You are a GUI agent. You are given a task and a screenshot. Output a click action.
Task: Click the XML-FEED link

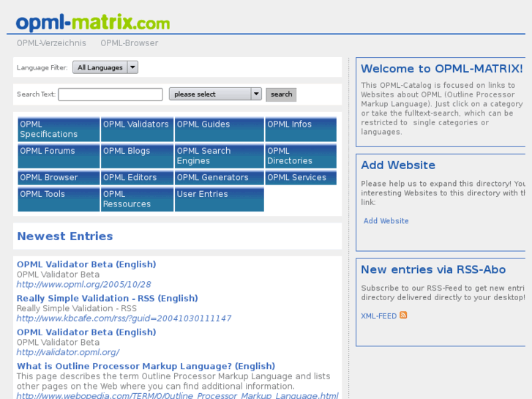[x=378, y=316]
